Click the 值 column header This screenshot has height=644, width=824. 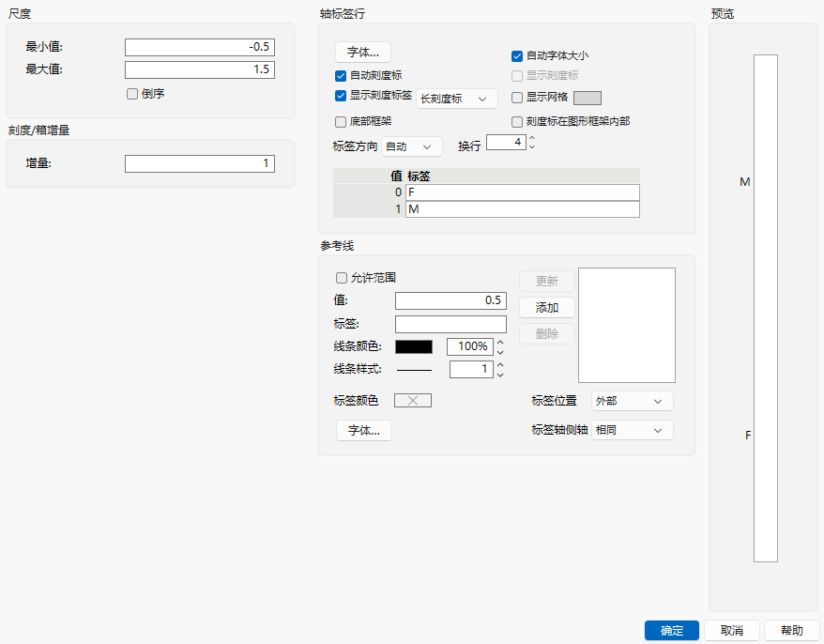click(x=396, y=176)
